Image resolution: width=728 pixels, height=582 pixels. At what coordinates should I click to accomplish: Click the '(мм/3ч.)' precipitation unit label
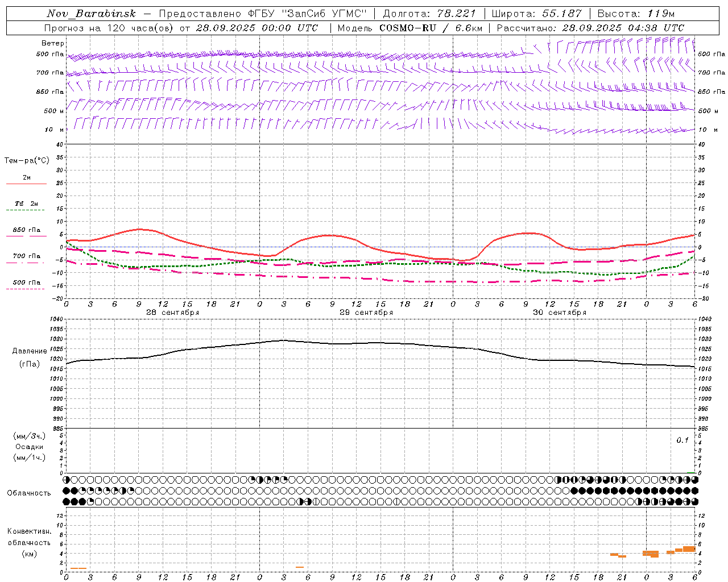click(x=30, y=436)
